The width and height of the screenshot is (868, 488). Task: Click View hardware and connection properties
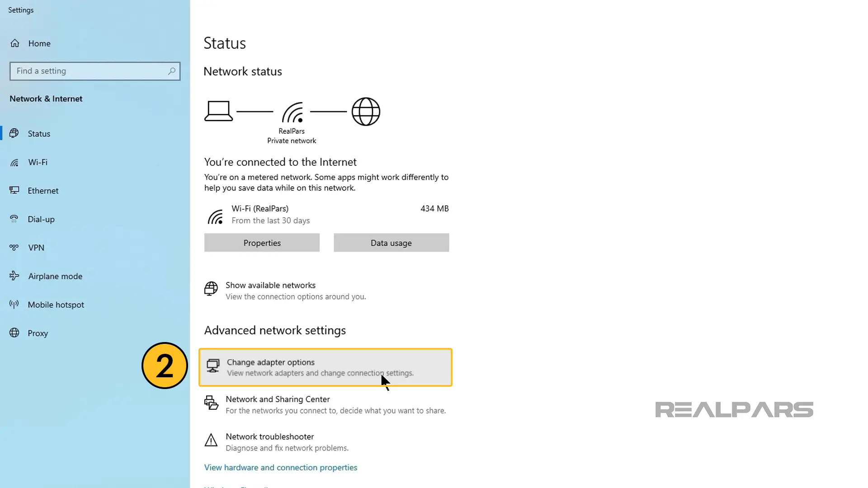click(280, 467)
